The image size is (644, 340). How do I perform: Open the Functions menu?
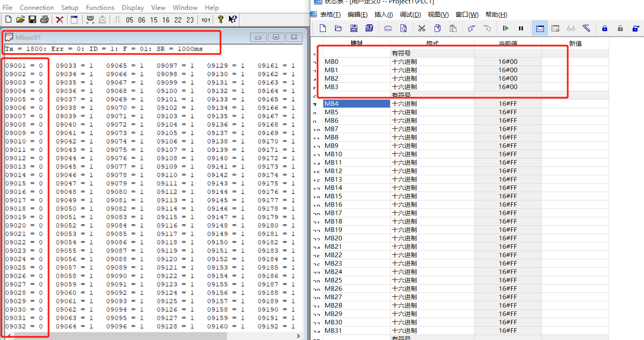tap(100, 8)
